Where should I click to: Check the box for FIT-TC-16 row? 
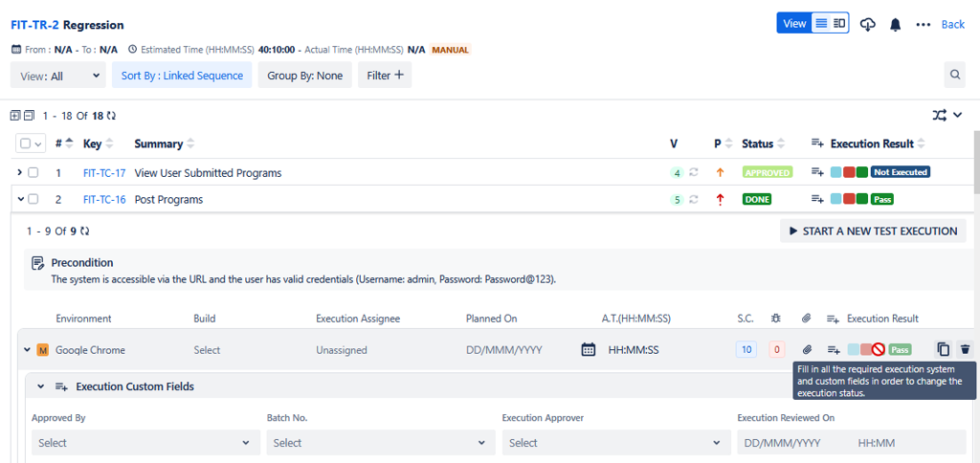click(33, 199)
